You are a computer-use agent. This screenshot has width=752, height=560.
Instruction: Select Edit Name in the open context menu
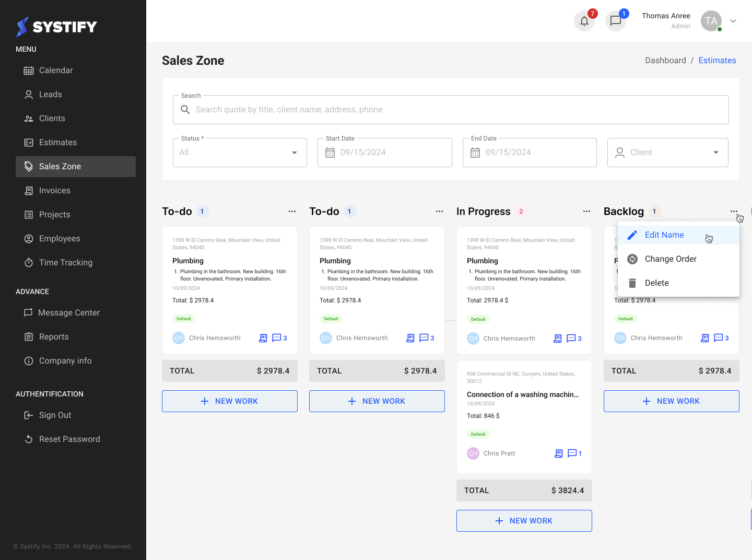[664, 235]
